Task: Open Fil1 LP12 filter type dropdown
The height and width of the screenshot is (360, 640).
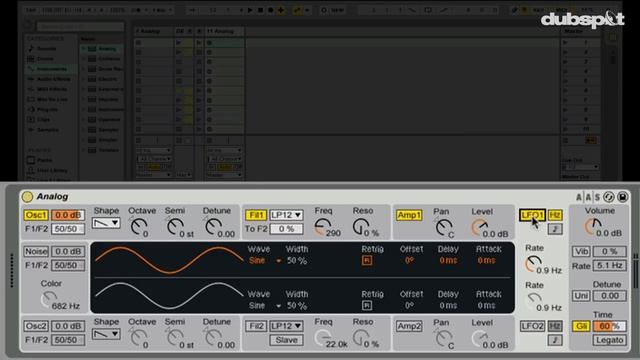Action: coord(286,215)
